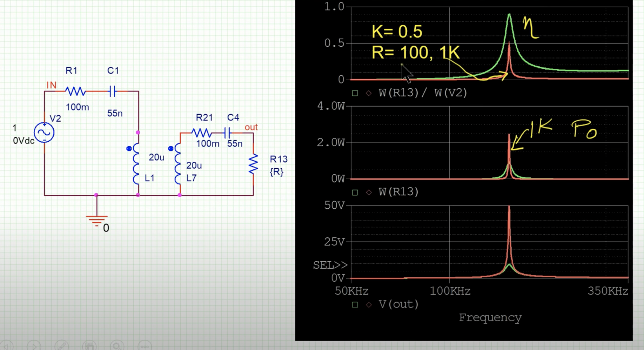Click the L7 reference label
Screen dimensions: 644x350
click(x=192, y=178)
